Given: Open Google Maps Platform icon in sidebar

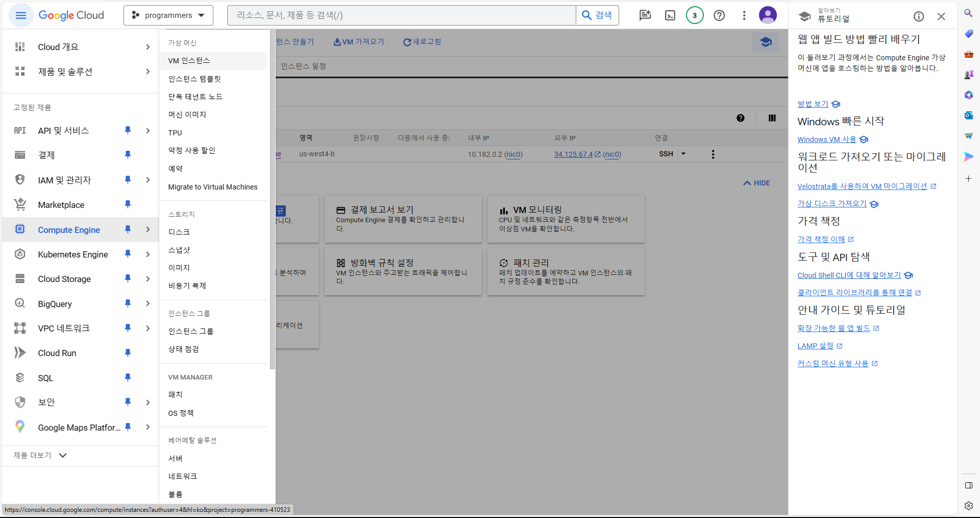Looking at the screenshot, I should click(20, 427).
